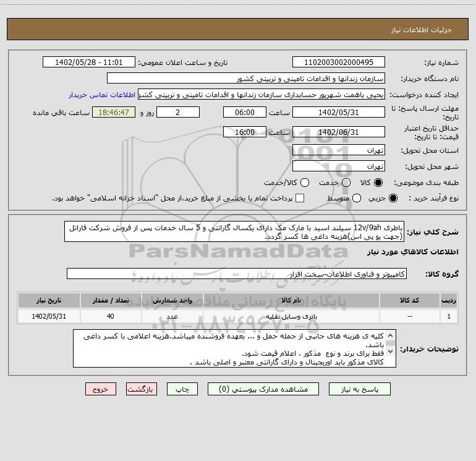
Task: Click the اطلاعات کالاهای مورد نیاز heading
Action: (413, 252)
